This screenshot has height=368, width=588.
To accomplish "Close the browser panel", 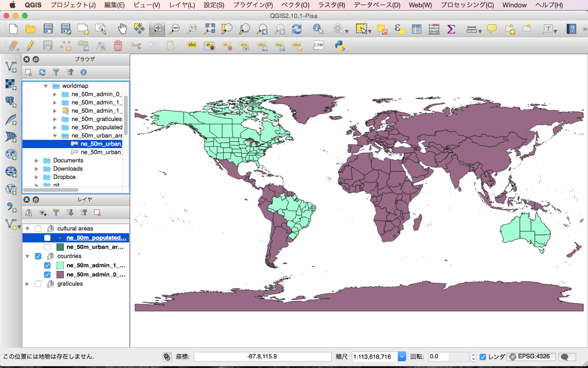I will [x=27, y=59].
